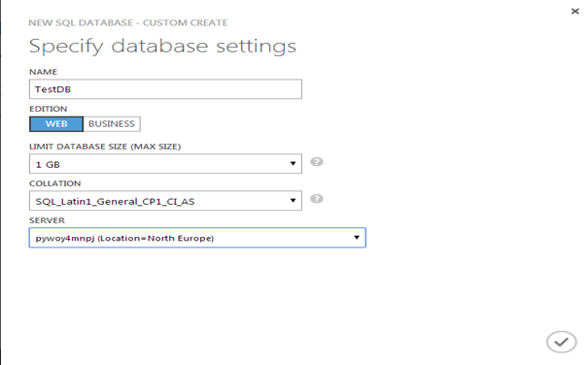588x365 pixels.
Task: Expand the pywoy4mnpj server list
Action: pyautogui.click(x=197, y=238)
